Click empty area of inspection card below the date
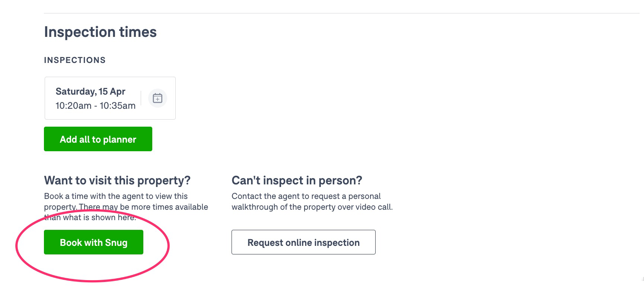 (x=95, y=115)
